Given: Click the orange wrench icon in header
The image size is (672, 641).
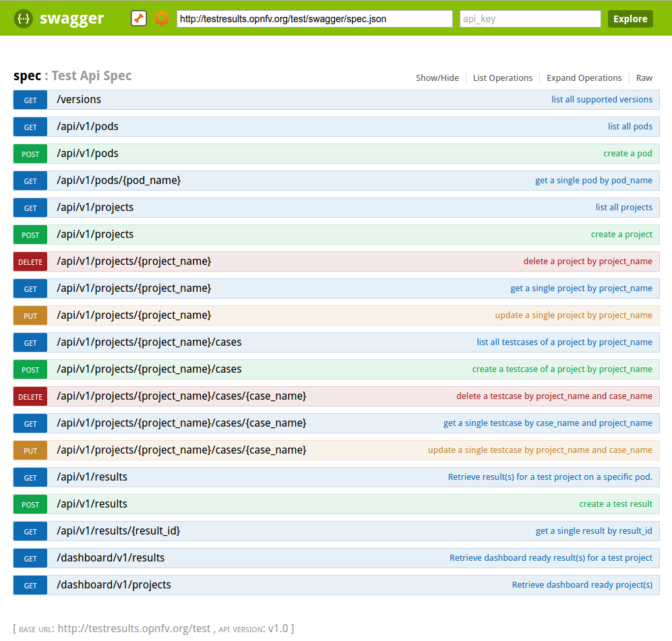Looking at the screenshot, I should pyautogui.click(x=139, y=18).
